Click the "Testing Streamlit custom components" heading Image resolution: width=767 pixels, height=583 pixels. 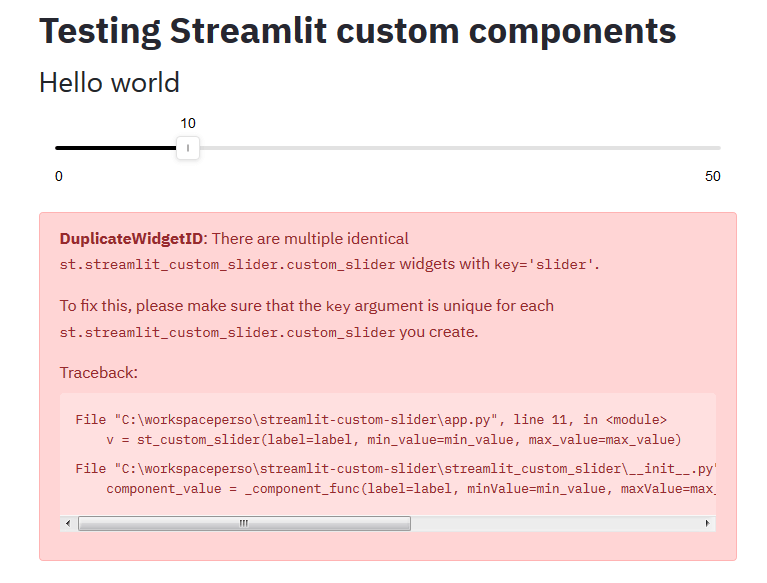pos(357,31)
